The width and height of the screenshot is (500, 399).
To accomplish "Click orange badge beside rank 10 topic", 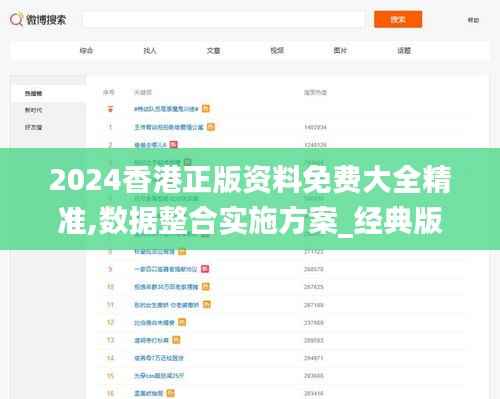I will (x=206, y=287).
